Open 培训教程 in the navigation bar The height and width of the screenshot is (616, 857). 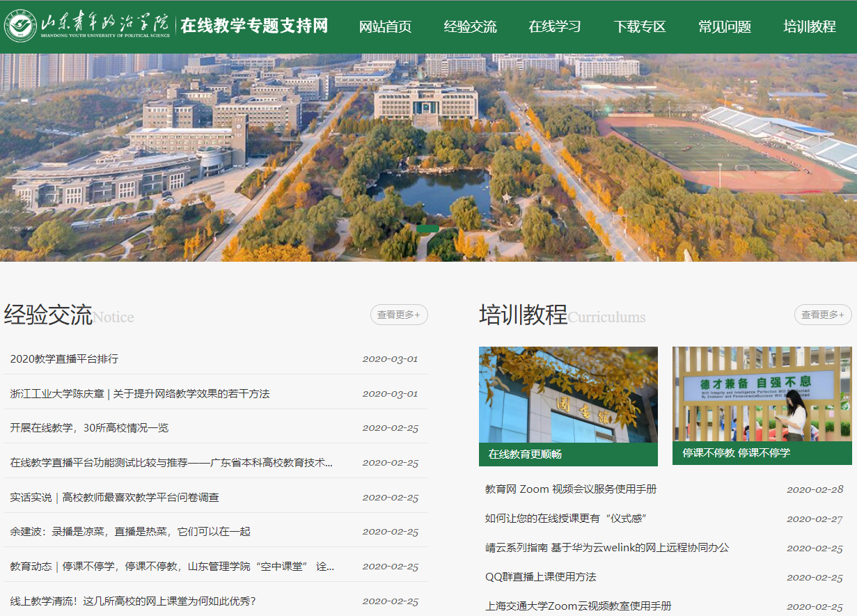tap(809, 27)
